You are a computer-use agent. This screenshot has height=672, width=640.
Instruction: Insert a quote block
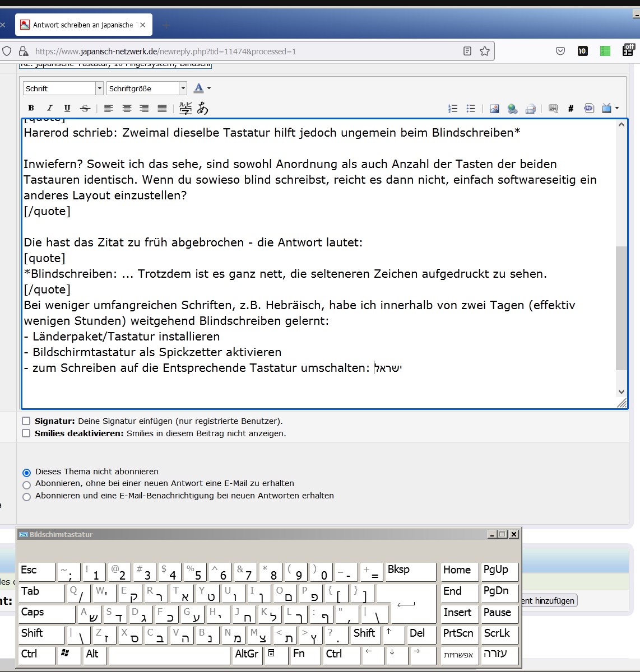(553, 109)
